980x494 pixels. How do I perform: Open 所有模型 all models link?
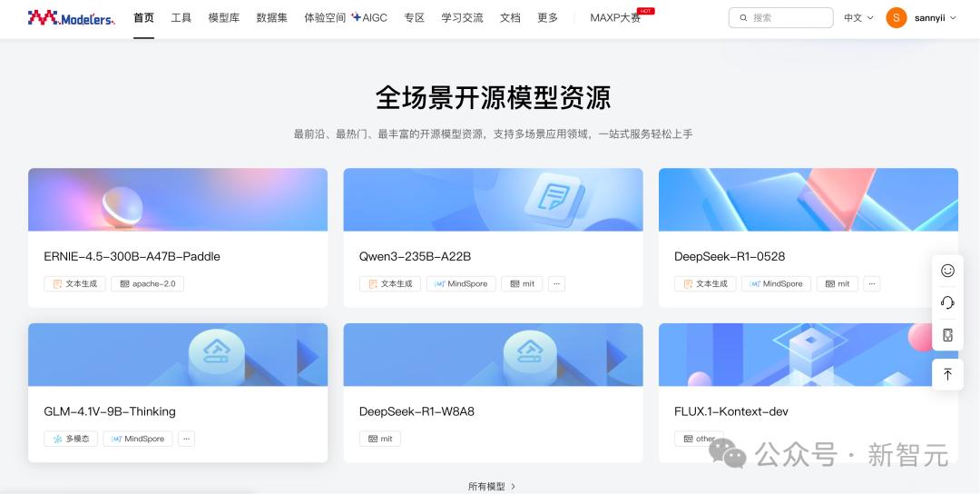tap(492, 487)
